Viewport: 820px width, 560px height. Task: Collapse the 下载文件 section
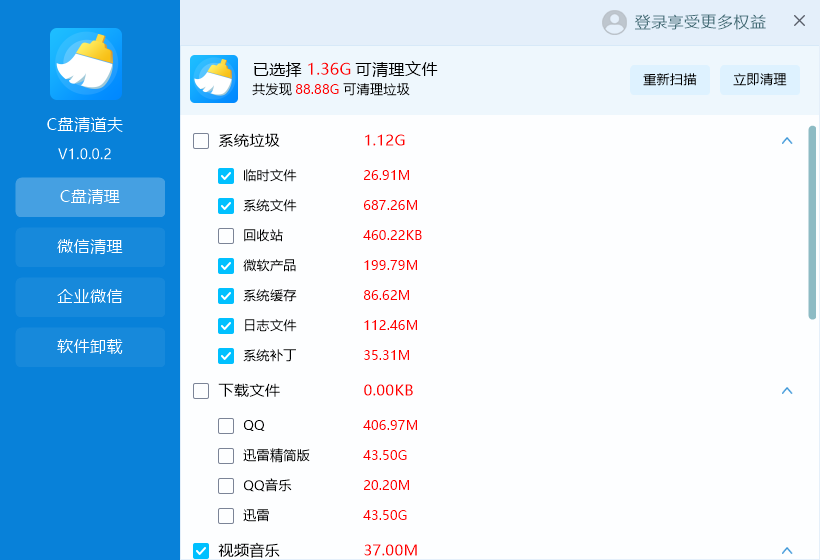pos(786,391)
